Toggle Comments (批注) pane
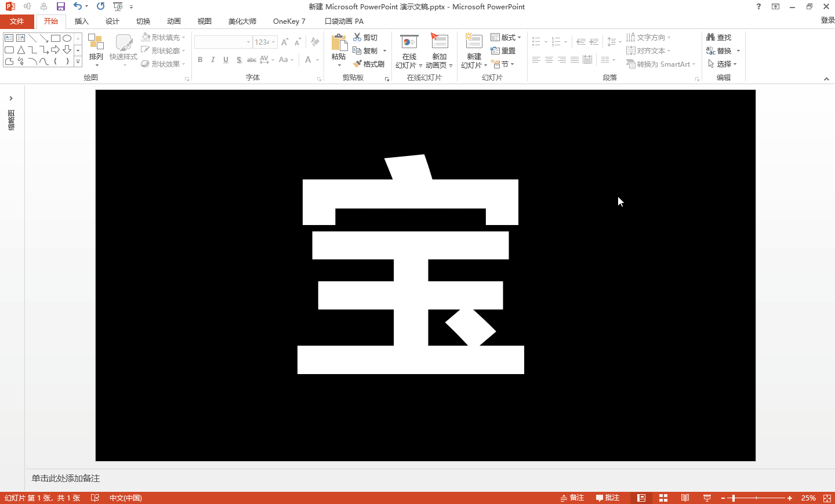This screenshot has height=504, width=835. pyautogui.click(x=608, y=498)
